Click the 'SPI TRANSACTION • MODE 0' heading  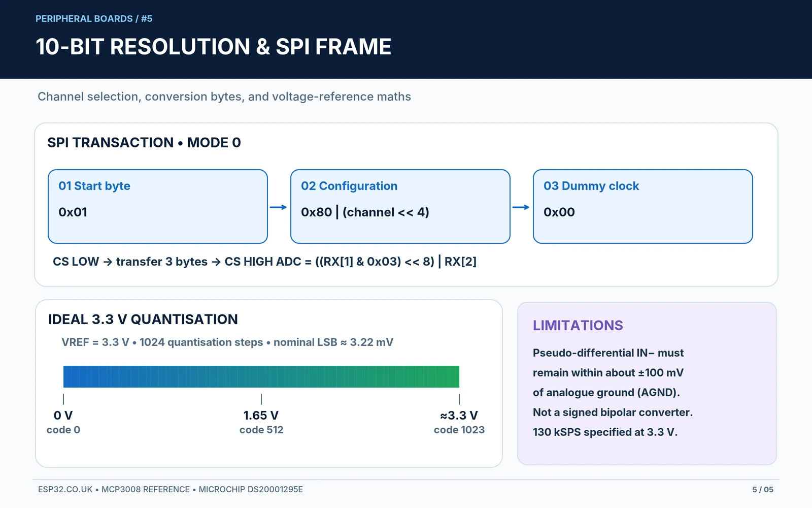[x=144, y=143]
